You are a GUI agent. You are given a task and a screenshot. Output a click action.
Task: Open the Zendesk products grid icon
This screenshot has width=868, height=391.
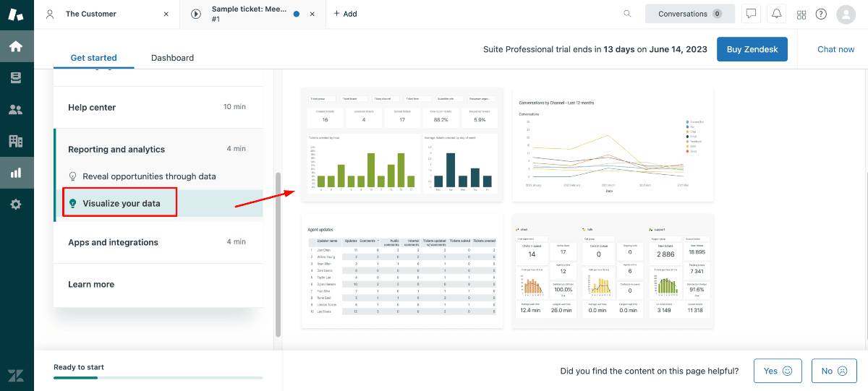point(801,14)
